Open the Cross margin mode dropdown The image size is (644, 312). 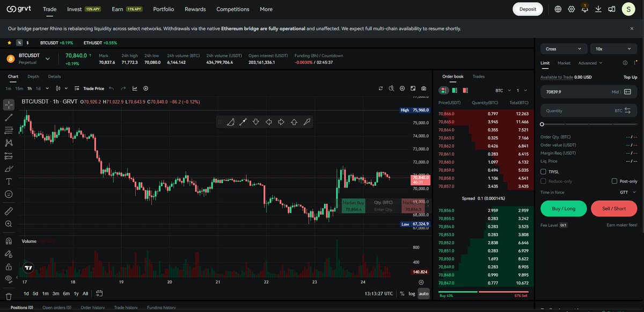tap(563, 49)
